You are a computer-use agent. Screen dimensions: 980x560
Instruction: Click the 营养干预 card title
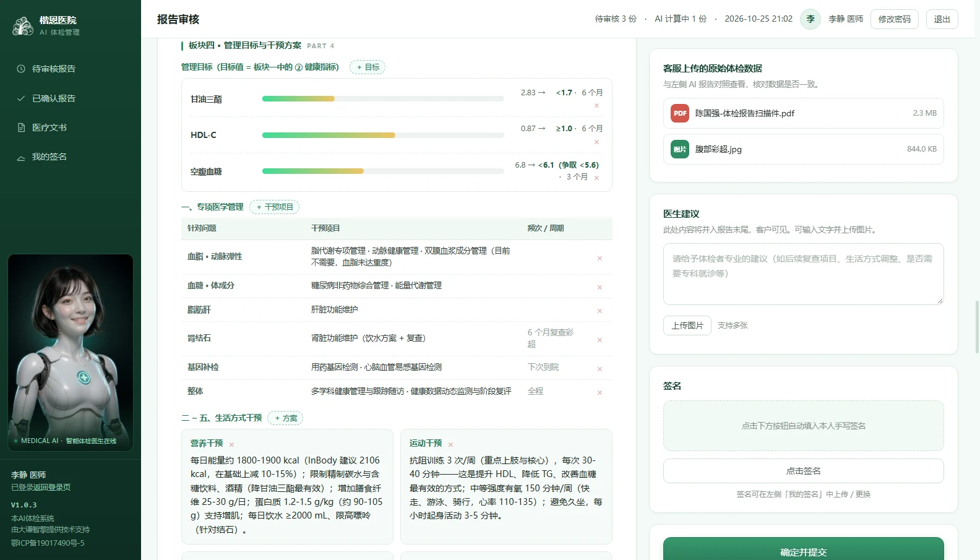[x=207, y=444]
